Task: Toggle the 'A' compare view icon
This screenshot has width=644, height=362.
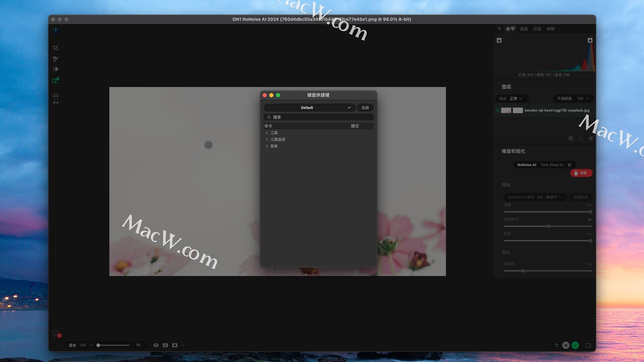Action: (165, 345)
